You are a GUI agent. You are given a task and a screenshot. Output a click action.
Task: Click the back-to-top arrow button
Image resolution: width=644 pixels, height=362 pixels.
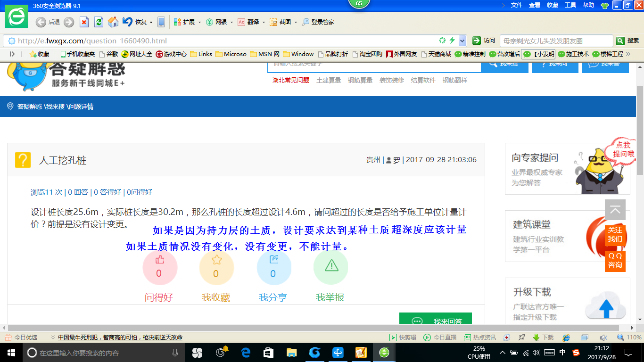point(615,210)
